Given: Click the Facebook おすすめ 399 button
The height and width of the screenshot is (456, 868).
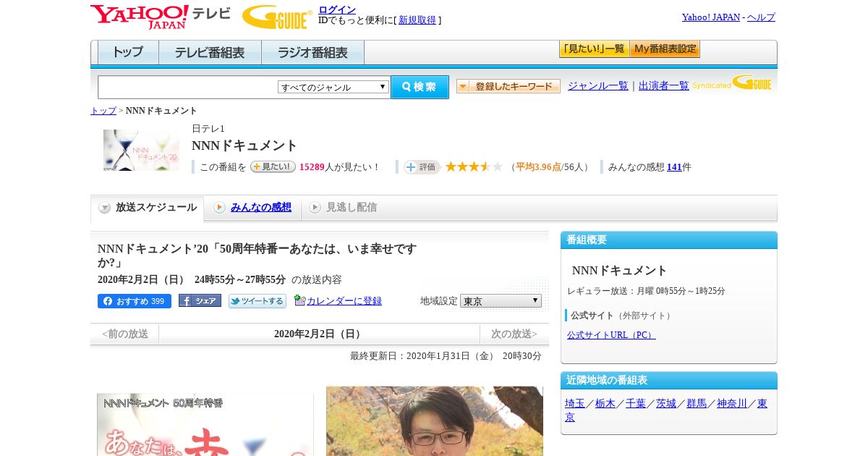Looking at the screenshot, I should (x=135, y=301).
